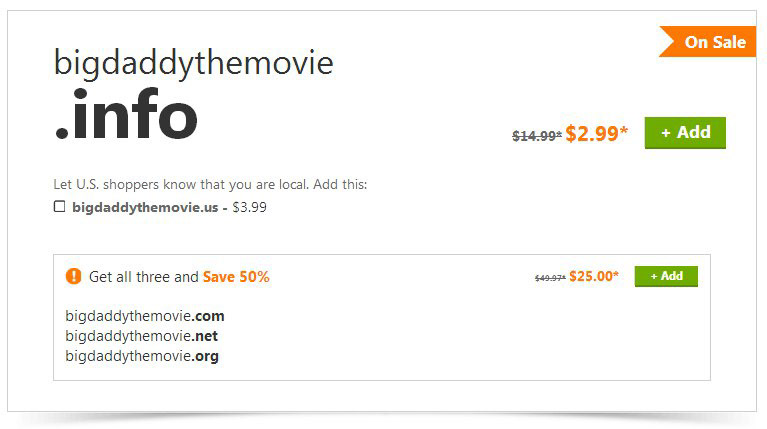Add the three-domain bundle for $25.00
767x429 pixels.
coord(666,276)
